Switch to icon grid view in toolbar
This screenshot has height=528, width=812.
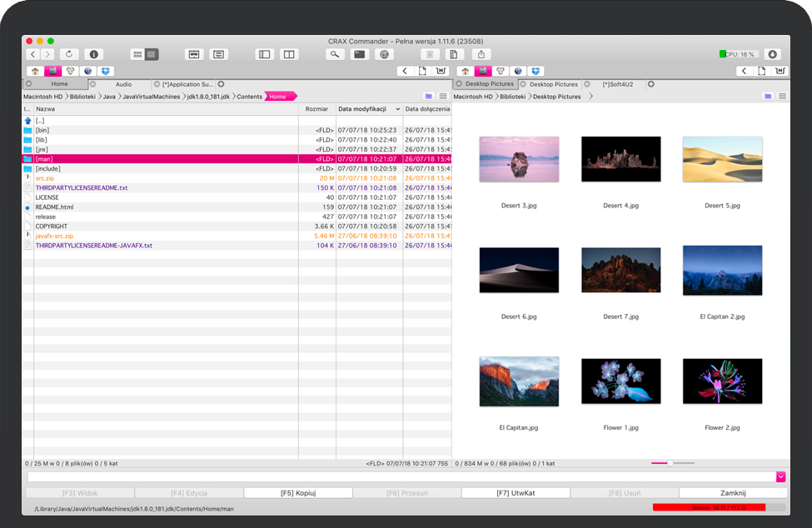click(x=137, y=54)
